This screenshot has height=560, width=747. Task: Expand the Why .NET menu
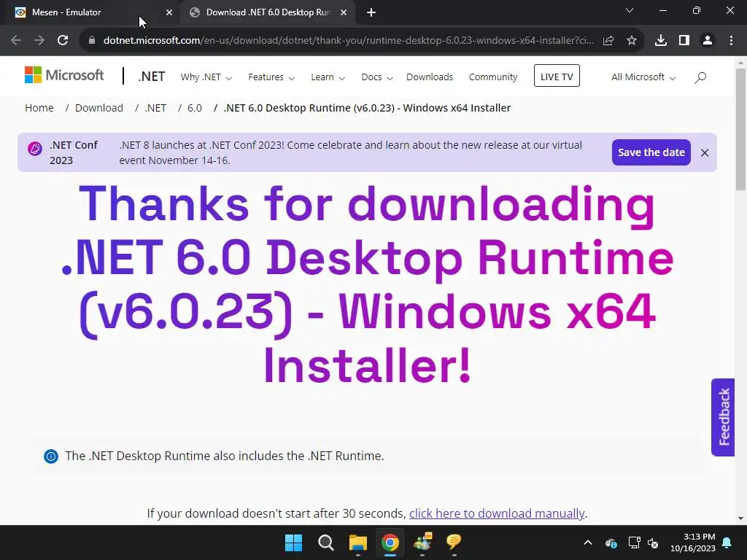[206, 77]
